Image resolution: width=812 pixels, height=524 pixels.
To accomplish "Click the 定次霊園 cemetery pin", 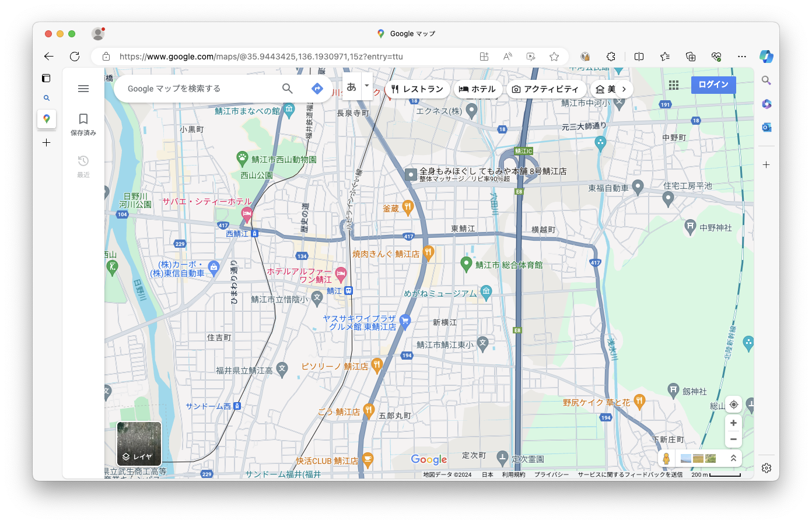I will pos(502,458).
